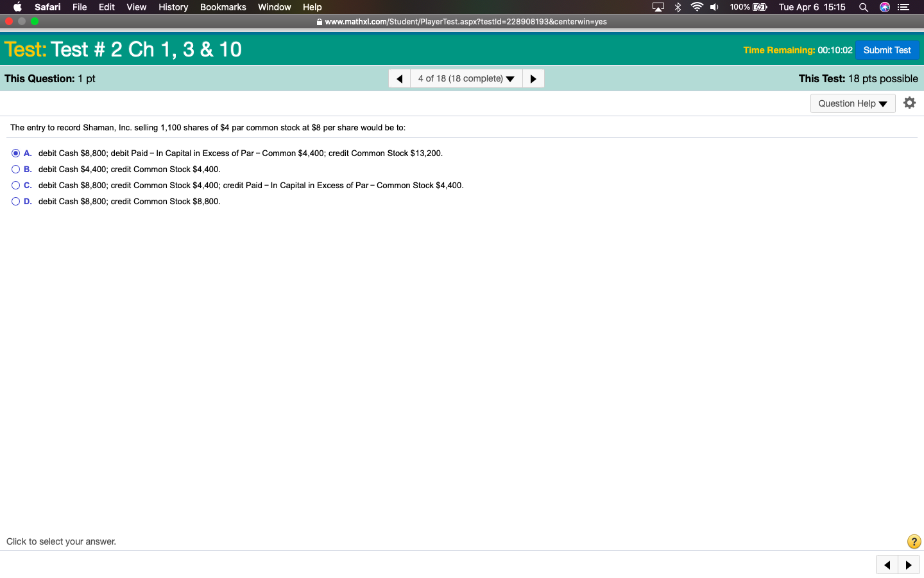Go to previous question using top arrow
Image resolution: width=924 pixels, height=578 pixels.
pyautogui.click(x=399, y=78)
